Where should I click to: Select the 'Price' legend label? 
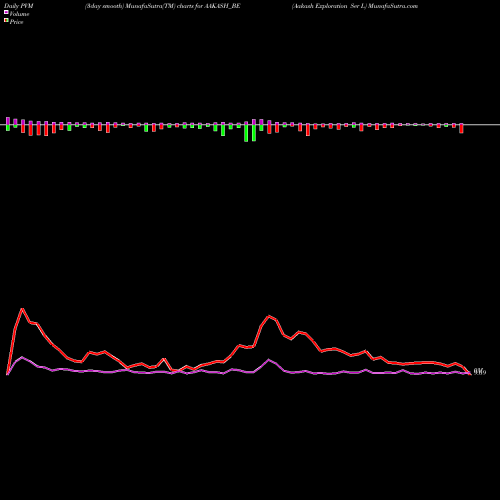coord(16,22)
